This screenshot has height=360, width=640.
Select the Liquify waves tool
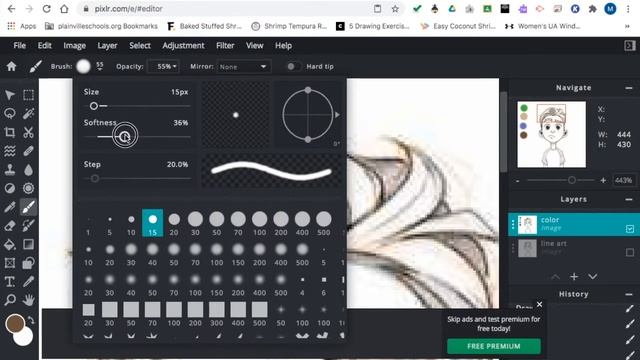click(10, 151)
